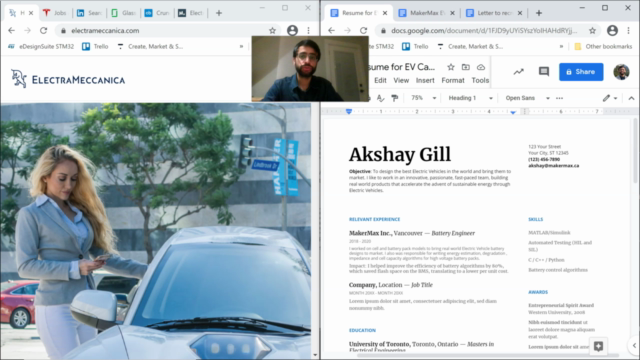Image resolution: width=640 pixels, height=360 pixels.
Task: Open comment history icon
Action: pyautogui.click(x=544, y=72)
